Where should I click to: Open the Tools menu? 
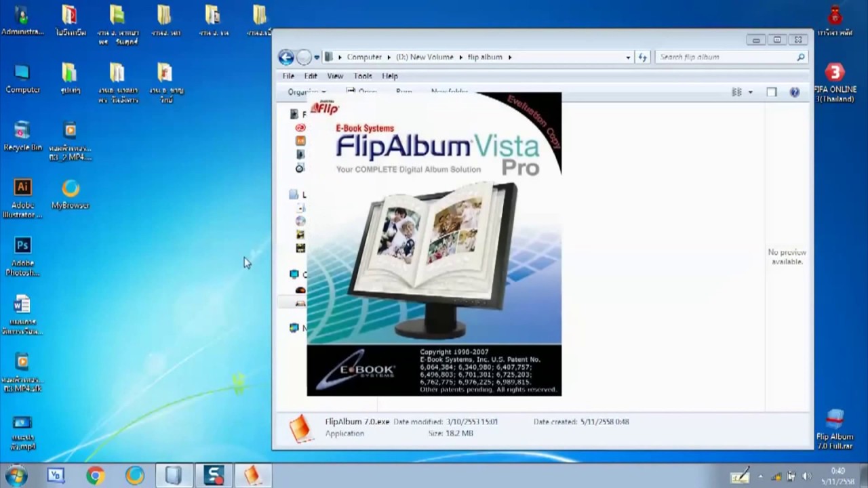[x=363, y=76]
